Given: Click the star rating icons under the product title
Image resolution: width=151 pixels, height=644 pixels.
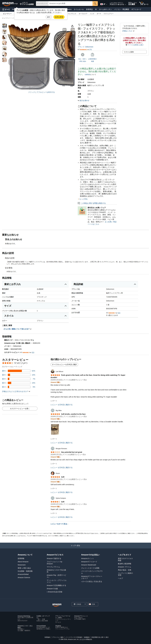Looking at the screenshot, I should point(83,50).
